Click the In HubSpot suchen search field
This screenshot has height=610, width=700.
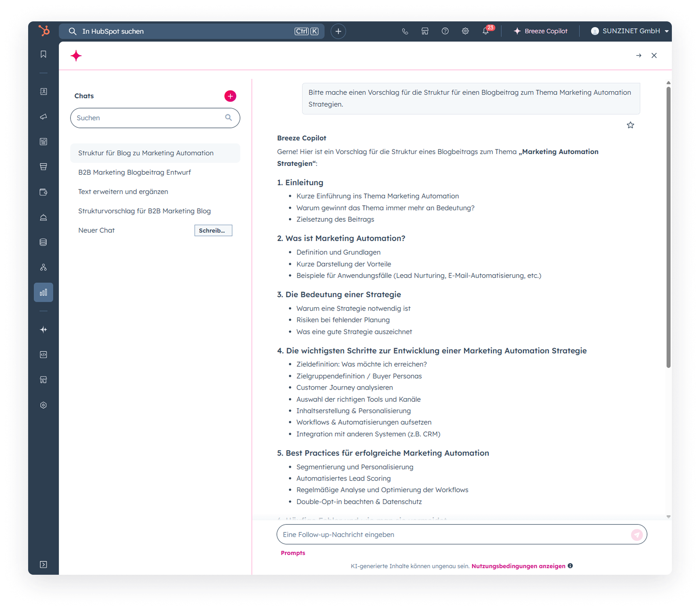click(191, 31)
